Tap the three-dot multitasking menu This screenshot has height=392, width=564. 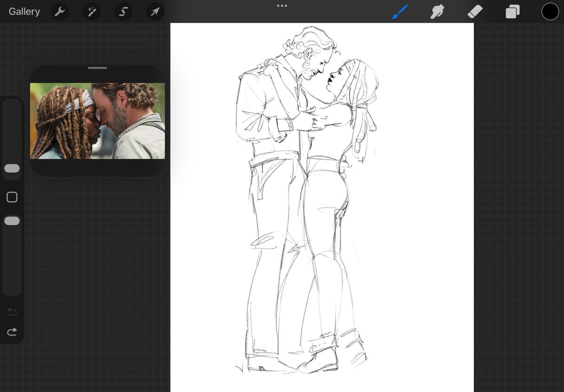coord(282,6)
